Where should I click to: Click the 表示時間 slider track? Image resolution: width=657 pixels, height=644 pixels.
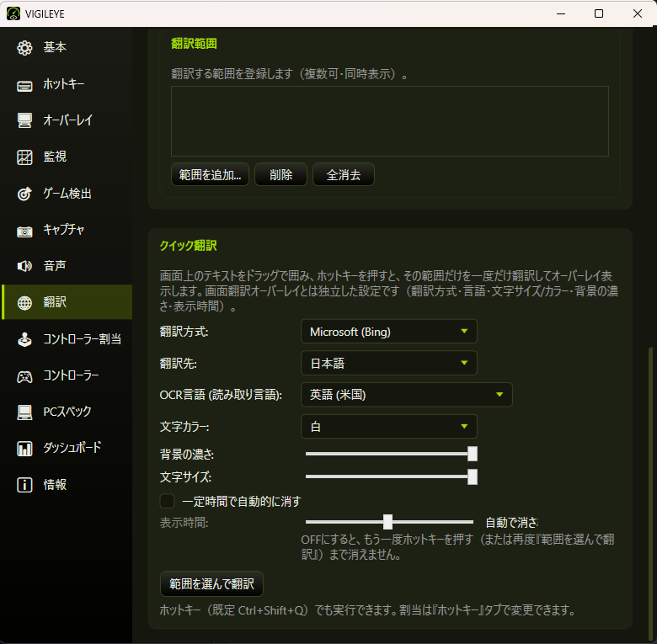(390, 522)
